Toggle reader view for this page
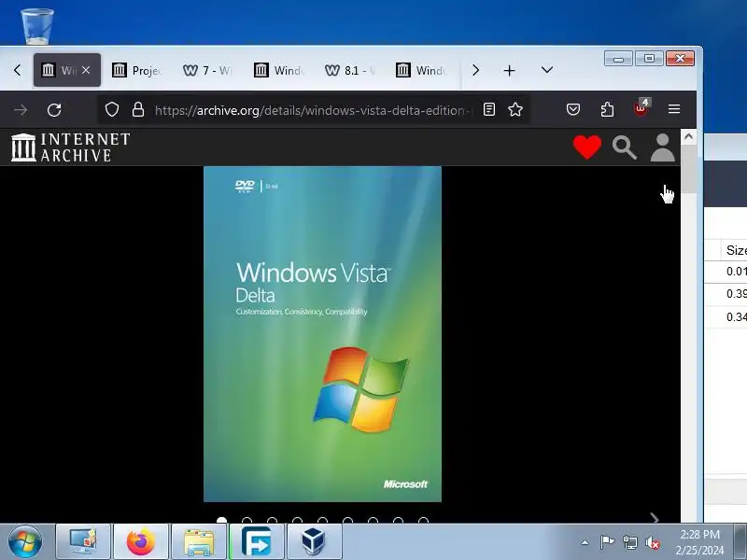 tap(488, 109)
